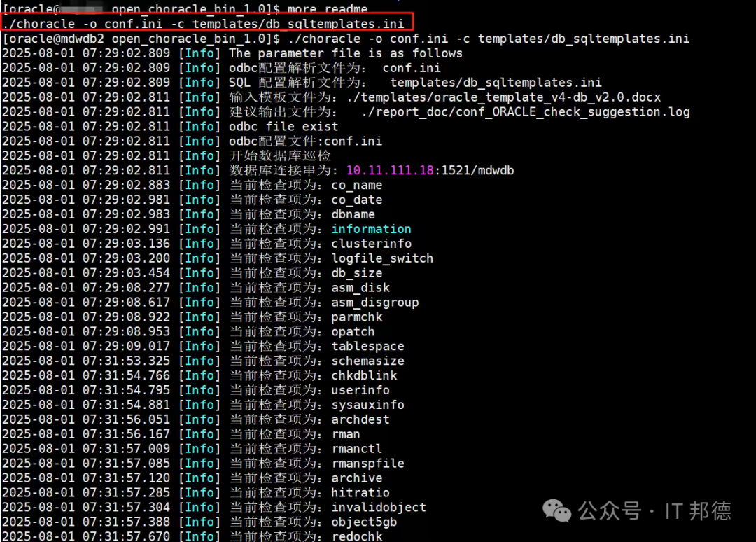The width and height of the screenshot is (756, 542).
Task: Select the "archdest" check item text
Action: point(360,419)
